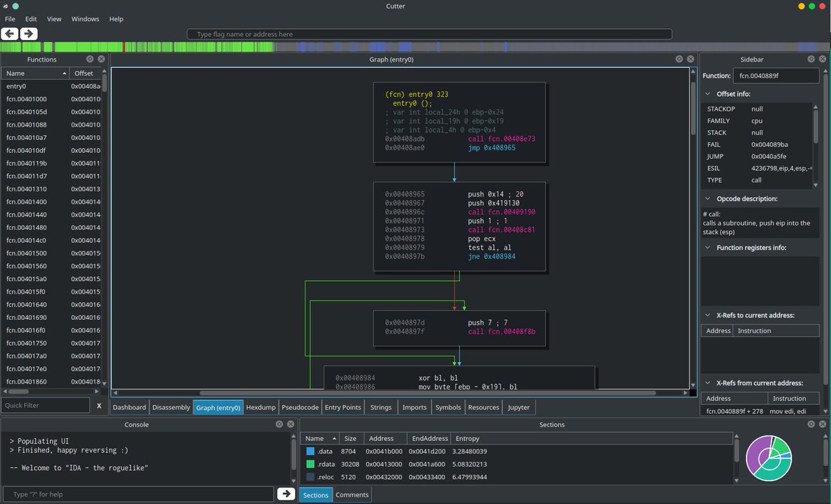The width and height of the screenshot is (831, 504).
Task: Open the File menu
Action: click(x=10, y=19)
